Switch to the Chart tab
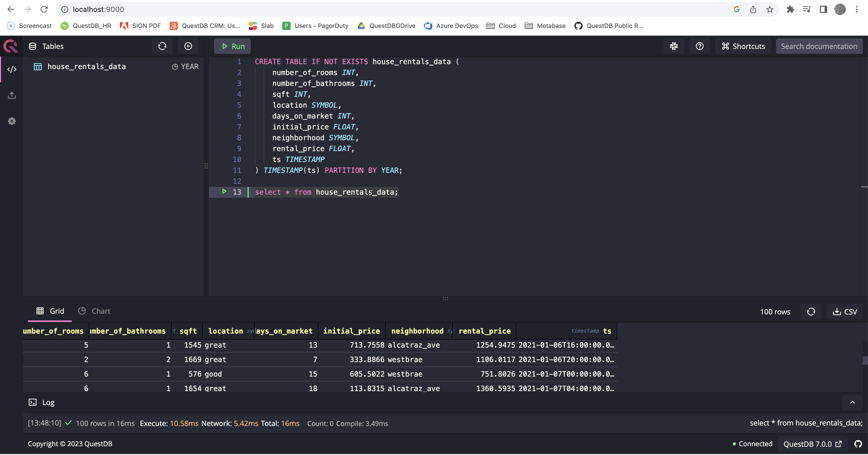The height and width of the screenshot is (455, 868). (94, 311)
